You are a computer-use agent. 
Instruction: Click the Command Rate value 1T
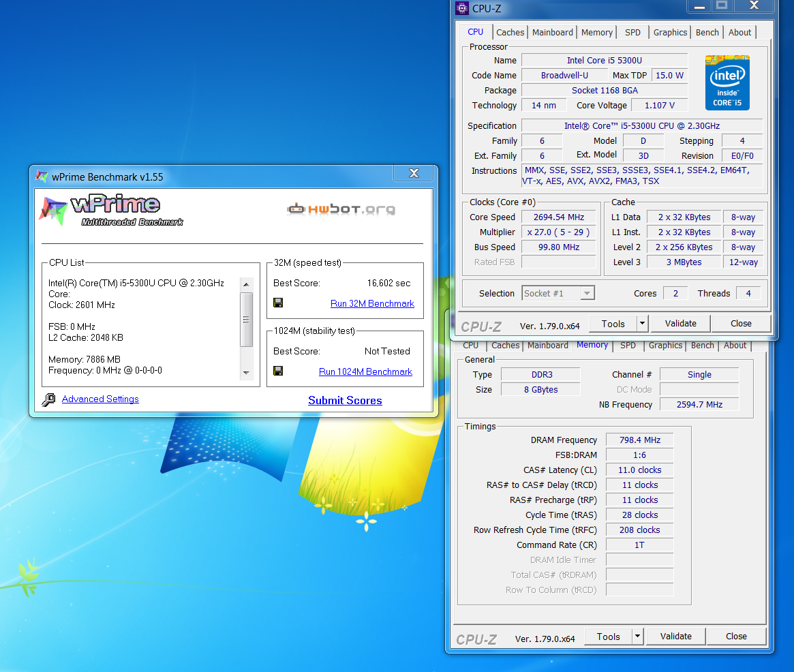(x=639, y=545)
